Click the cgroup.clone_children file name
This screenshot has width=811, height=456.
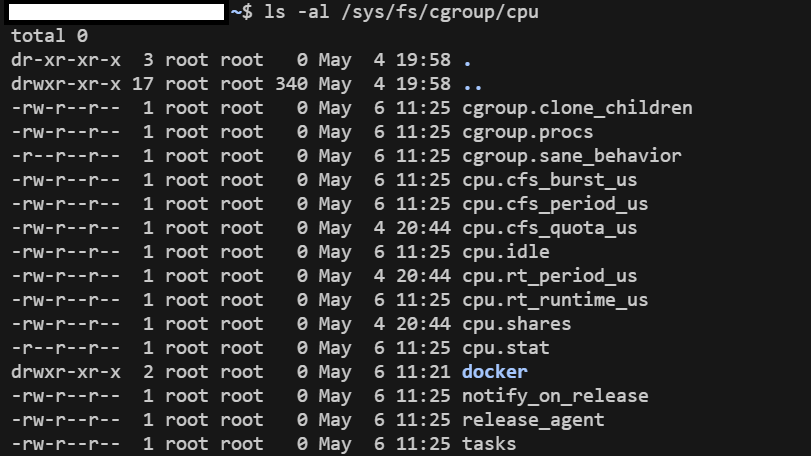point(577,108)
